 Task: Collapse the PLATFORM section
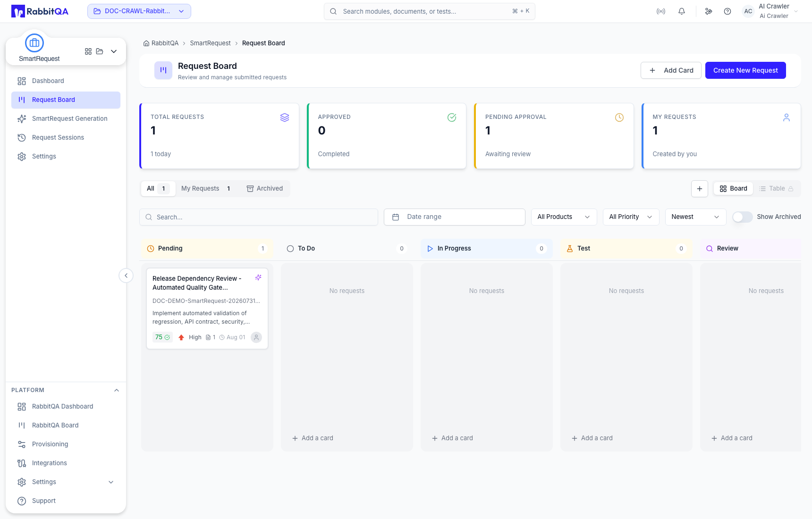click(117, 390)
